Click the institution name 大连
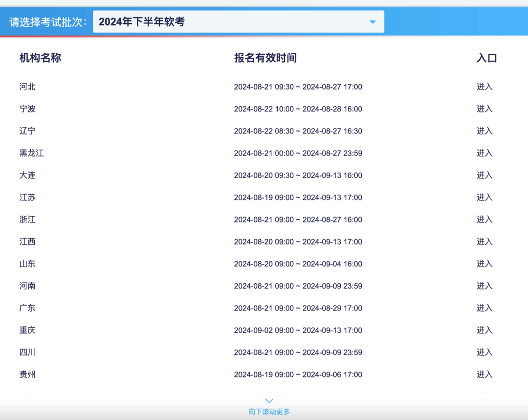Screen dimensions: 528x420 [x=27, y=175]
